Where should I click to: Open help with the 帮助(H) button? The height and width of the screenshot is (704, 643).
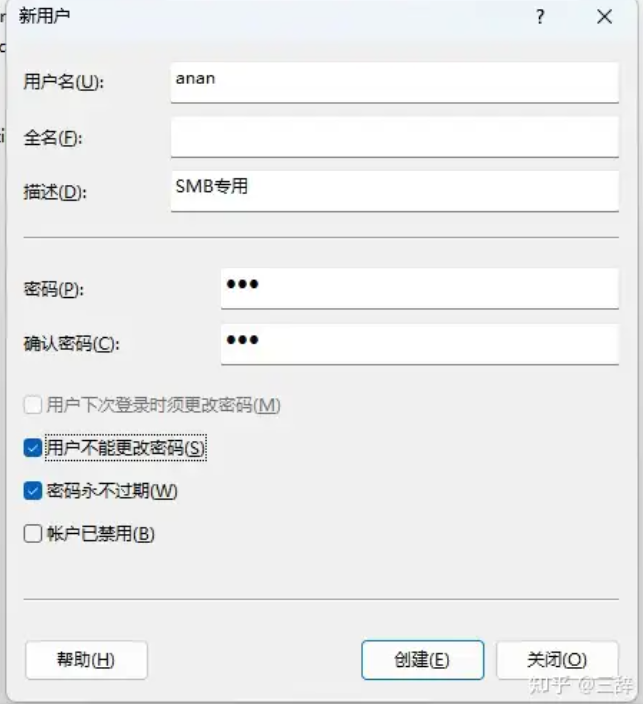tap(86, 660)
